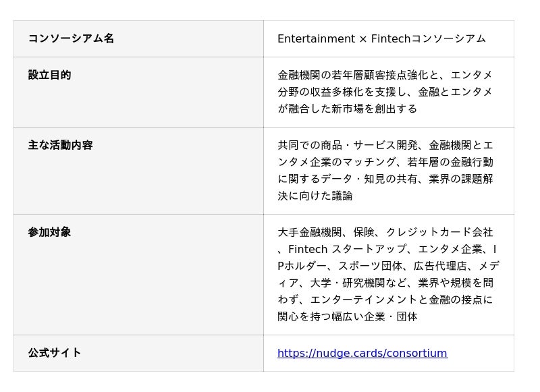This screenshot has height=392, width=540.
Task: Click the line starting ンタメ企業のマッチング
Action: click(x=385, y=162)
